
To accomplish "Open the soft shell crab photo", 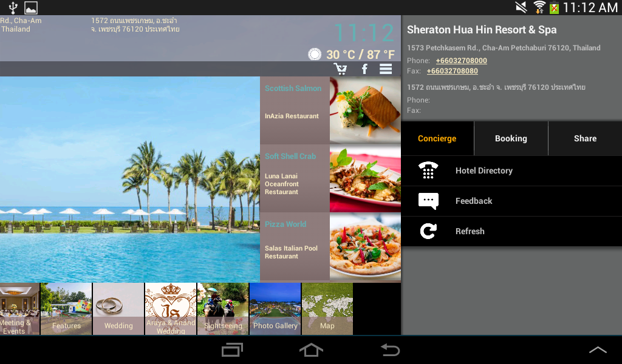I will (x=365, y=178).
